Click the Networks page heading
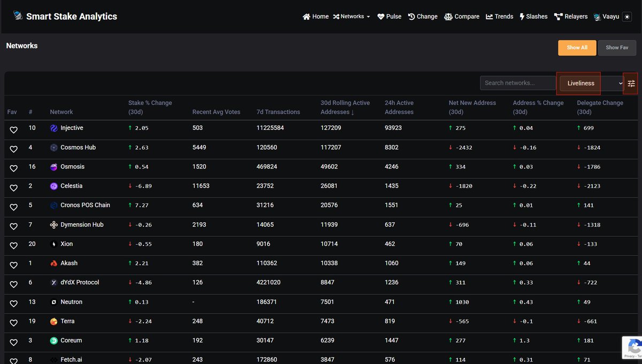 pyautogui.click(x=22, y=46)
